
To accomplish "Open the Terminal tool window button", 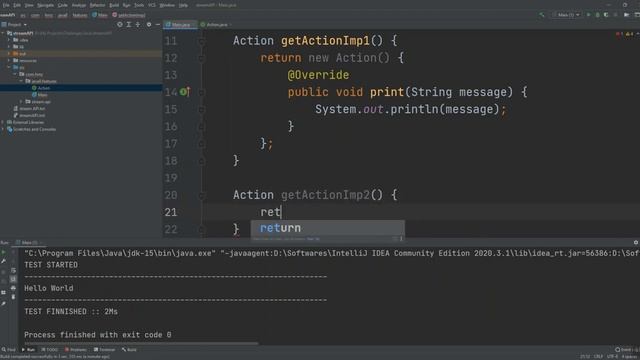I will [104, 350].
